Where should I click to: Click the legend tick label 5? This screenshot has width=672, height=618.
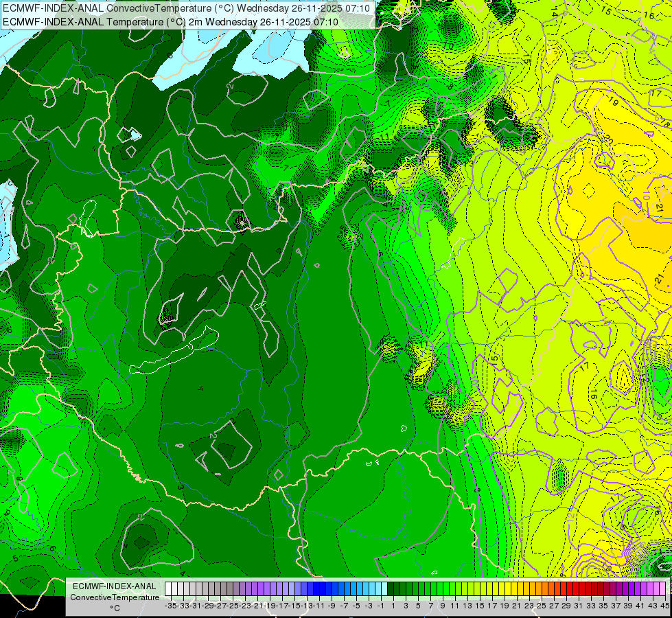point(418,606)
